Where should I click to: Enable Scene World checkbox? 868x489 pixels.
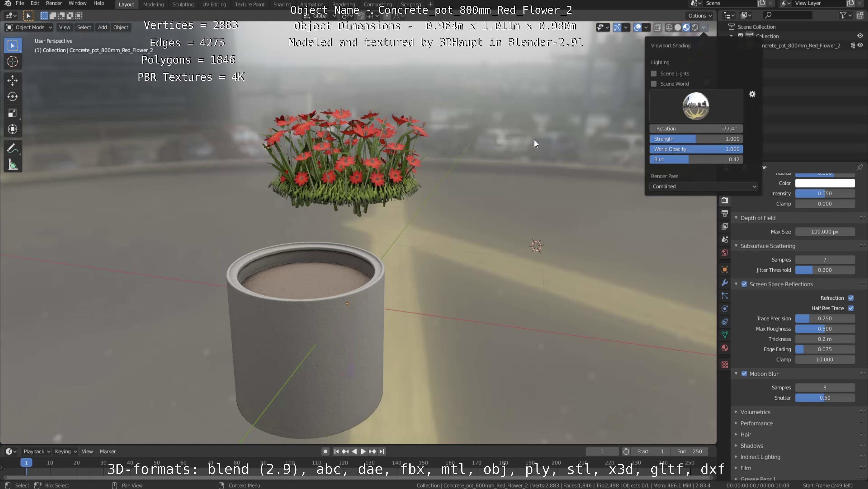[x=654, y=84]
